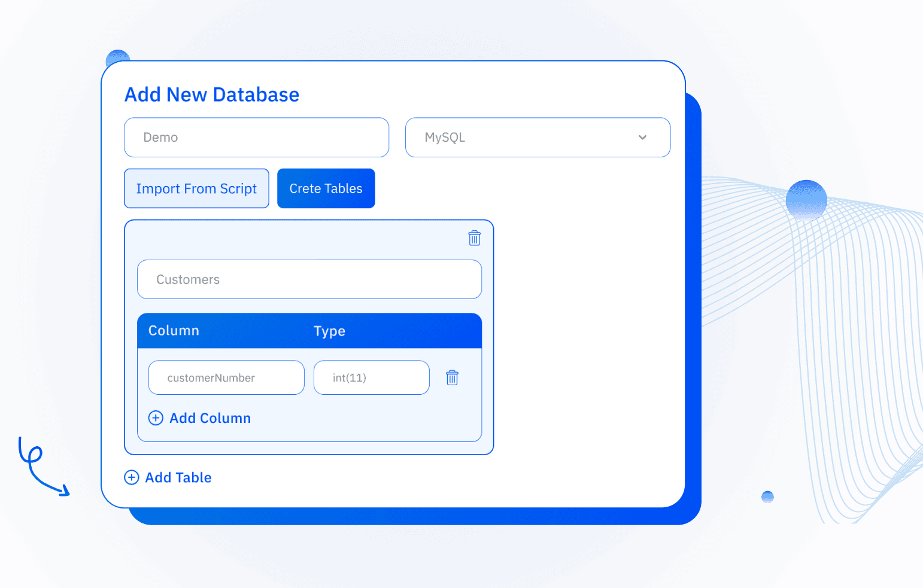Select the Import From Script button

(196, 188)
